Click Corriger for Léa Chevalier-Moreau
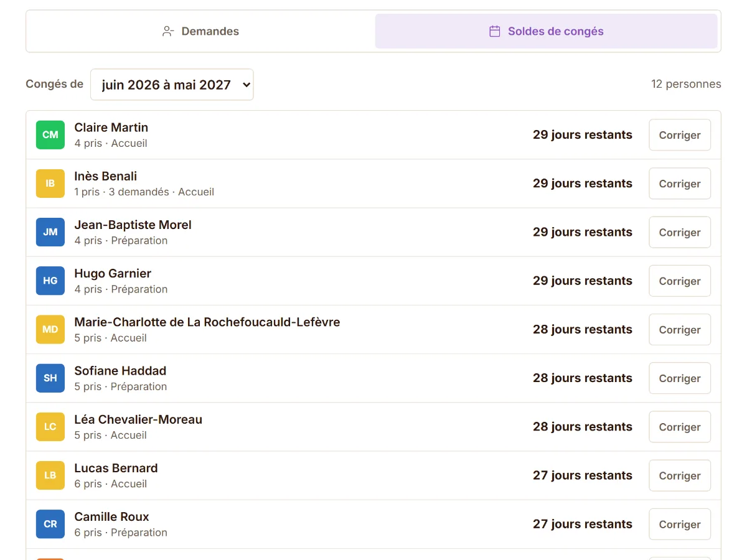This screenshot has height=560, width=747. point(680,427)
